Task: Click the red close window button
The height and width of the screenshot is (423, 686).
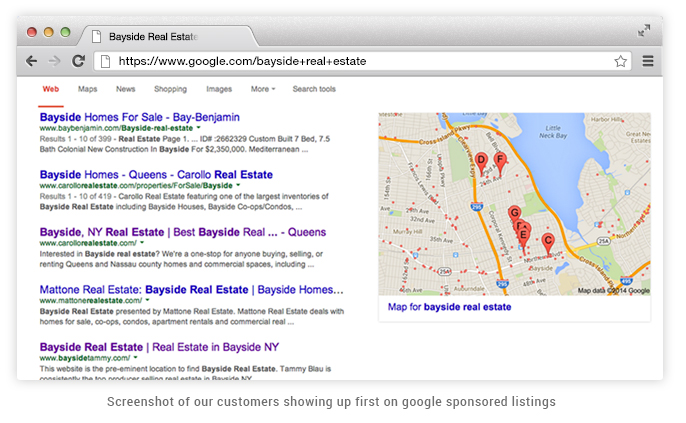Action: coord(32,32)
